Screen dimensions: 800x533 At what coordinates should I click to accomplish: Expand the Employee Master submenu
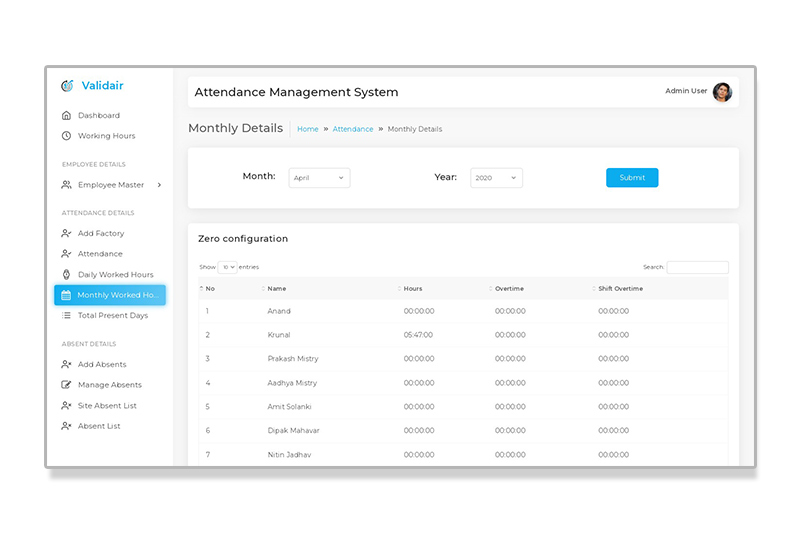[x=159, y=185]
